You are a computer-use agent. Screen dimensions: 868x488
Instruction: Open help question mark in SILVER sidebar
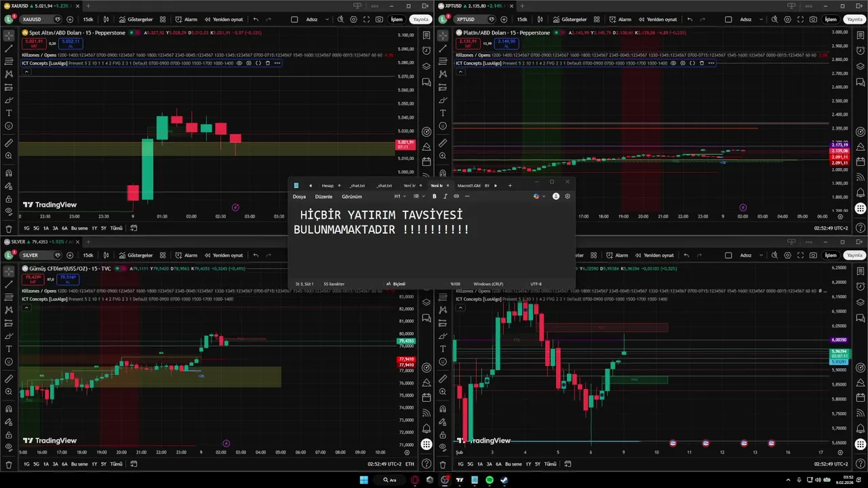[x=427, y=464]
